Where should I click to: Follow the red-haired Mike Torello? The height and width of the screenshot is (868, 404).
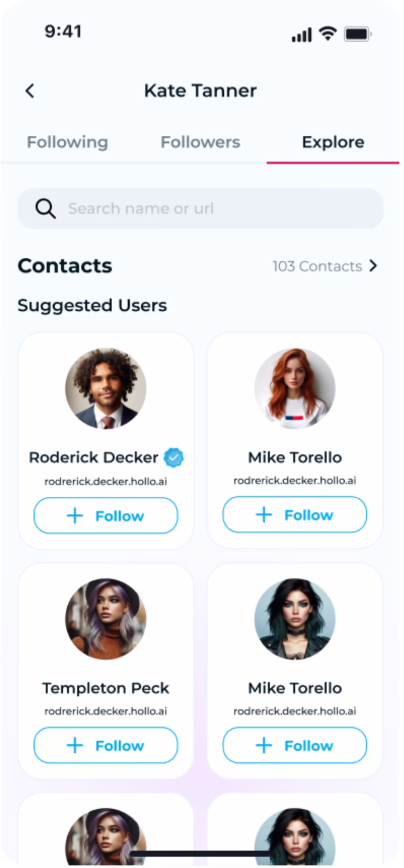pyautogui.click(x=295, y=515)
